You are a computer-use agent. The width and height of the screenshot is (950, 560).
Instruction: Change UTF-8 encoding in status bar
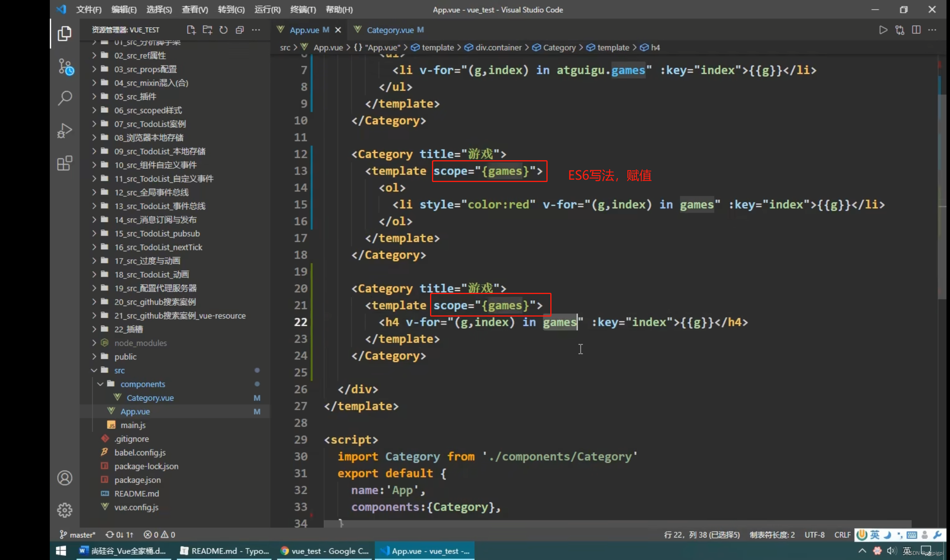pos(814,535)
